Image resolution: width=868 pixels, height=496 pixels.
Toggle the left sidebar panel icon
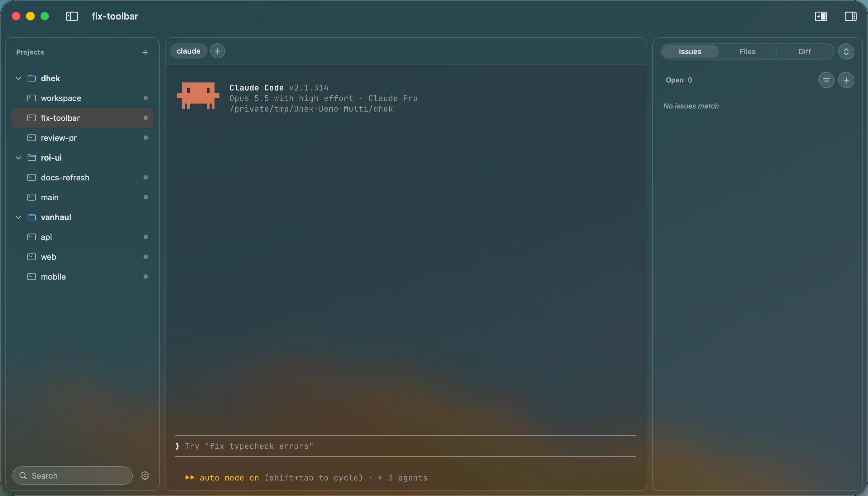pos(72,16)
